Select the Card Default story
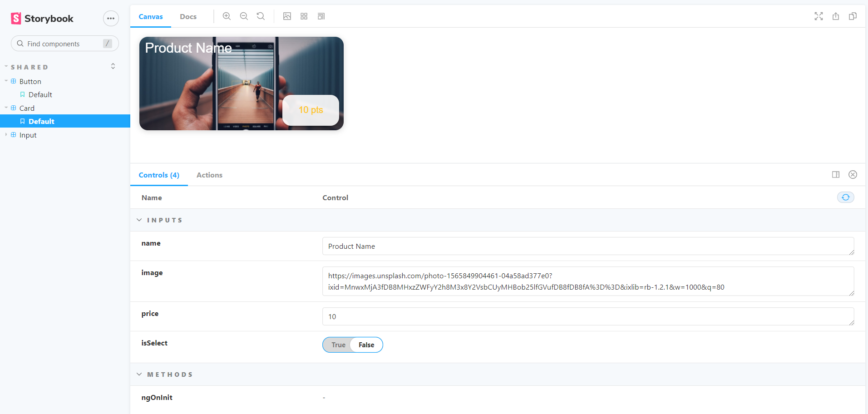 [x=65, y=121]
